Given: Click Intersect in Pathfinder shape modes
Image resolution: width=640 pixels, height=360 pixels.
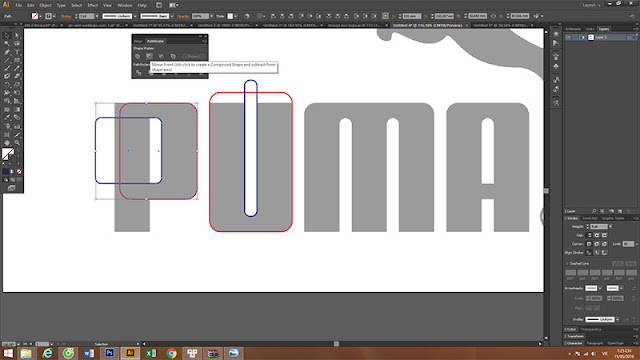Looking at the screenshot, I should 161,56.
